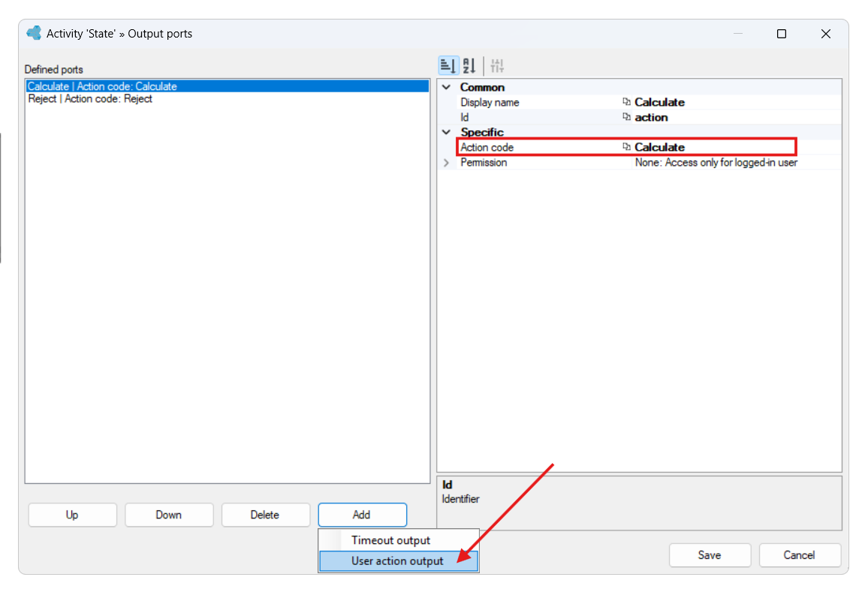Viewport: 868px width, 601px height.
Task: Click the 'Defined ports' label
Action: click(54, 69)
